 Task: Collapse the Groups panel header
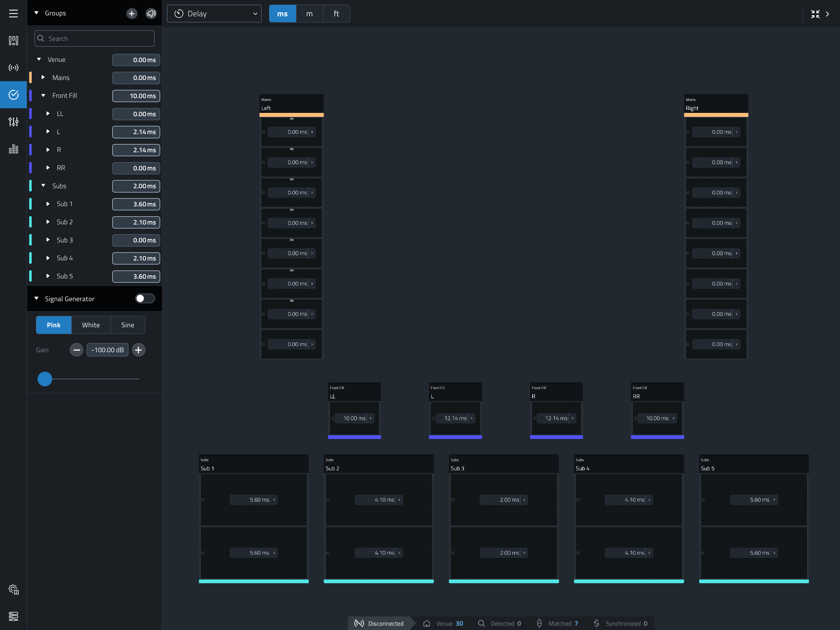click(x=37, y=13)
